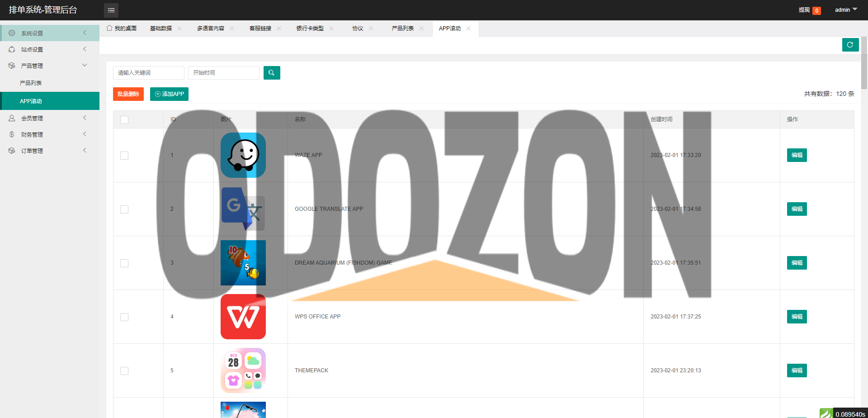Image resolution: width=868 pixels, height=418 pixels.
Task: Click the THEMEPACK app icon thumbnail
Action: tap(243, 370)
